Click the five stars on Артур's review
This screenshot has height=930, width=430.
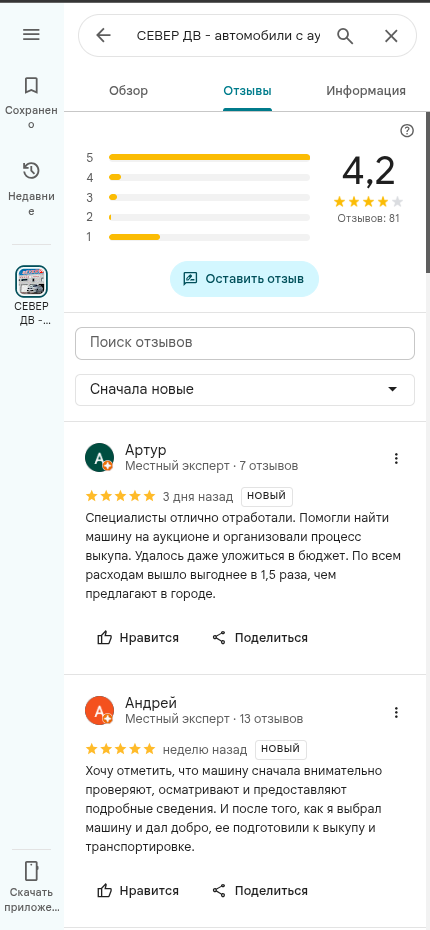[x=120, y=496]
